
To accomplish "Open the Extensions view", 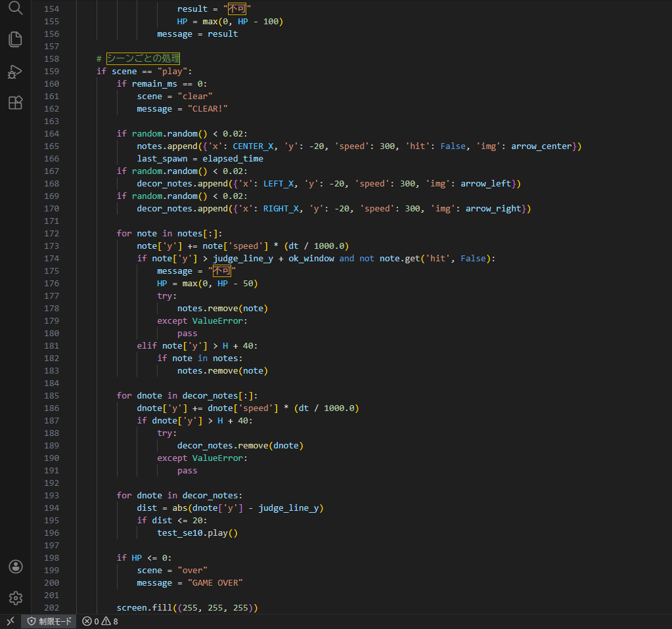I will pos(15,102).
